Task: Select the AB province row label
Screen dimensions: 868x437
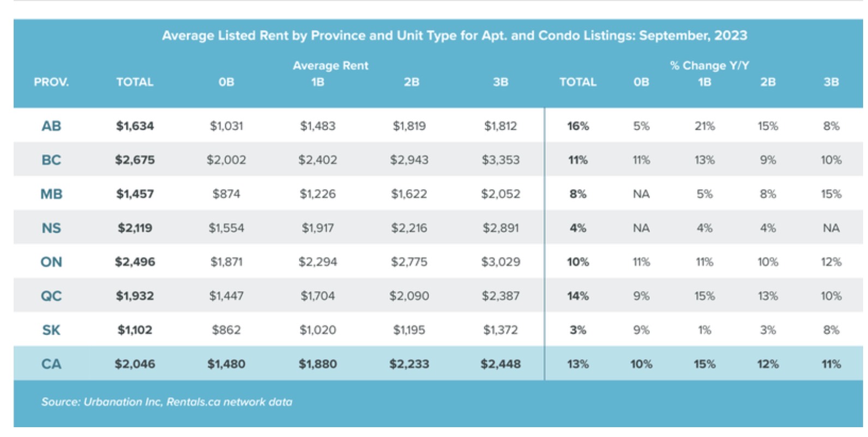Action: (51, 126)
